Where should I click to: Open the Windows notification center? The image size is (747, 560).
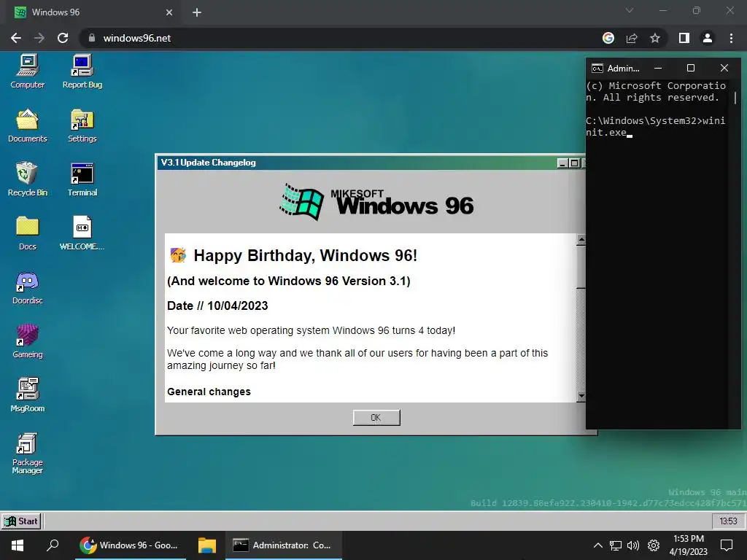pyautogui.click(x=727, y=545)
